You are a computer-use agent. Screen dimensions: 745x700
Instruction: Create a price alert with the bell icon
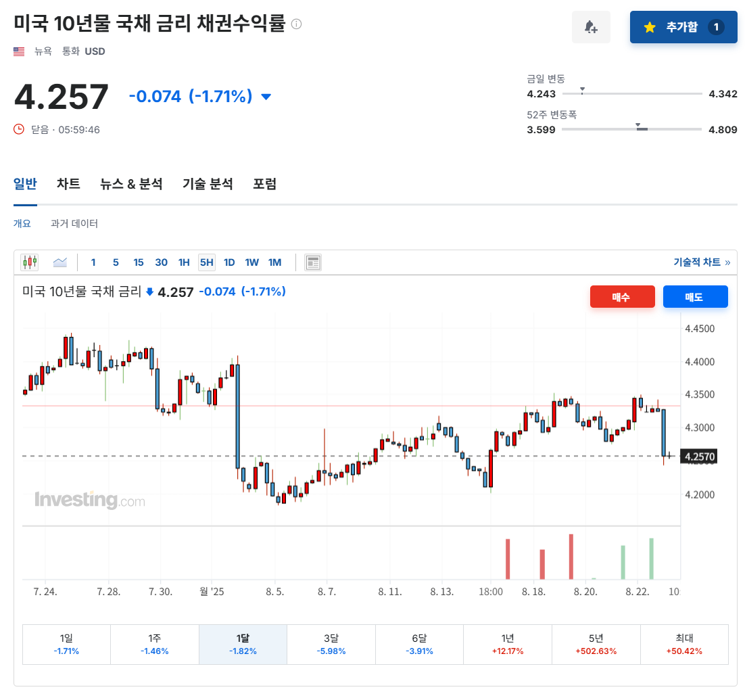(x=591, y=26)
